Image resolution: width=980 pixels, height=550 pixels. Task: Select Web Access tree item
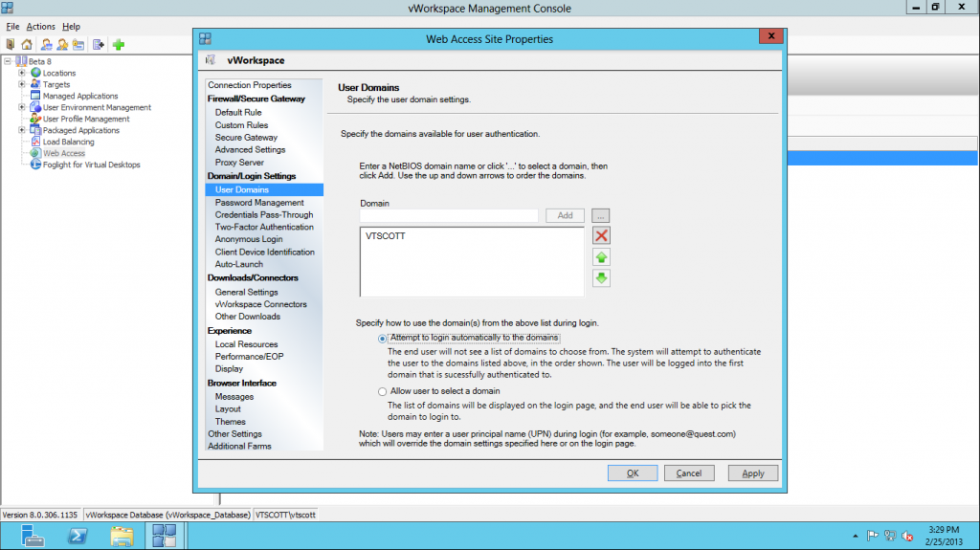coord(64,153)
